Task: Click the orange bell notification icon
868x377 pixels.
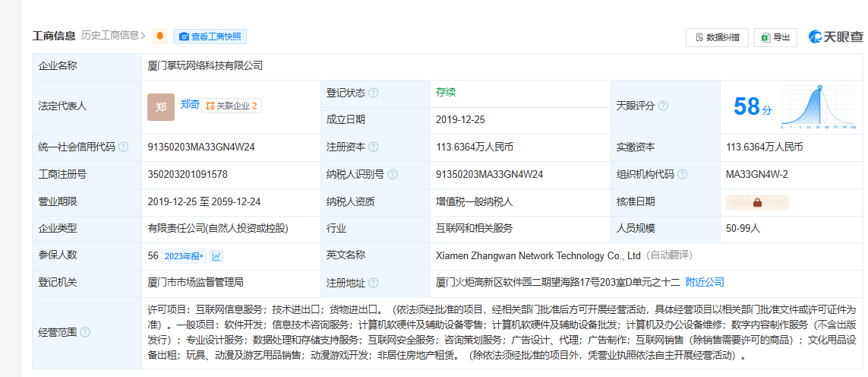Action: [160, 36]
